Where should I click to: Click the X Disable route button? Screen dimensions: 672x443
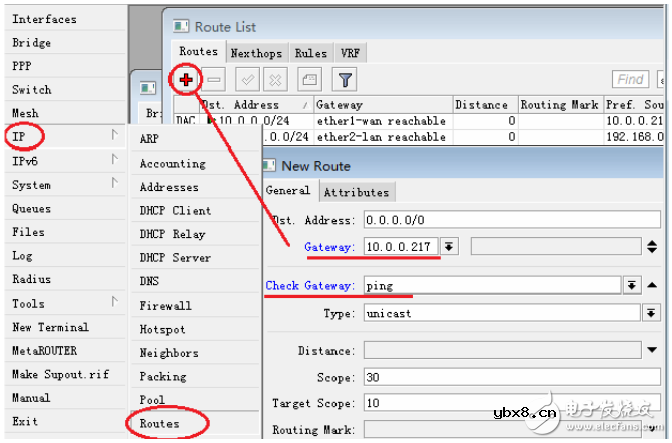pos(276,79)
